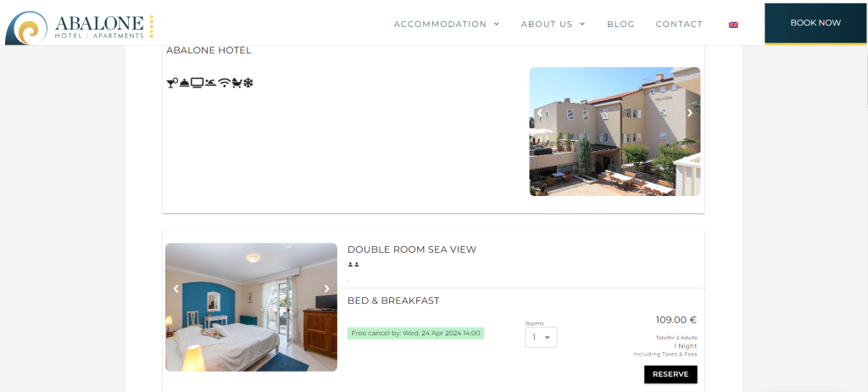Open the Contact page
Screen dimensions: 868x392
[x=679, y=24]
